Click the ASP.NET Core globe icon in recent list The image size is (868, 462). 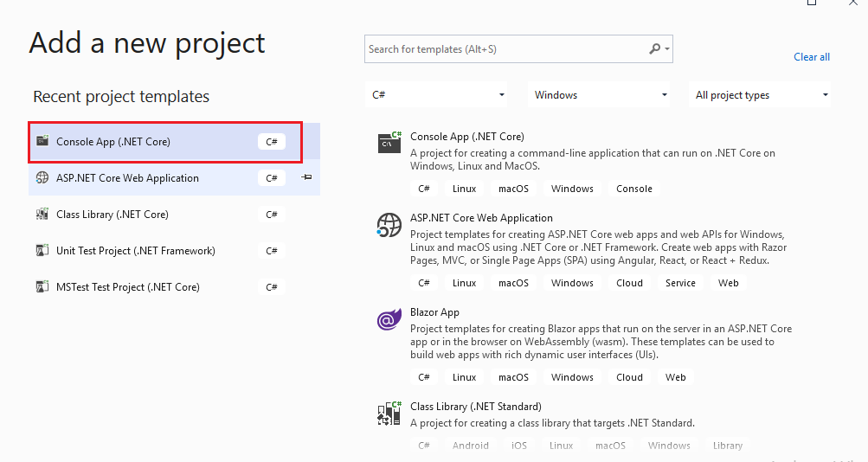pyautogui.click(x=42, y=177)
